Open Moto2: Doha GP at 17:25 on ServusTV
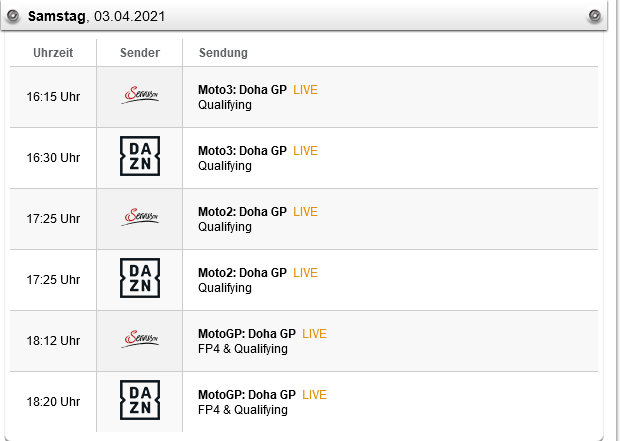The width and height of the screenshot is (620, 441). pos(242,212)
